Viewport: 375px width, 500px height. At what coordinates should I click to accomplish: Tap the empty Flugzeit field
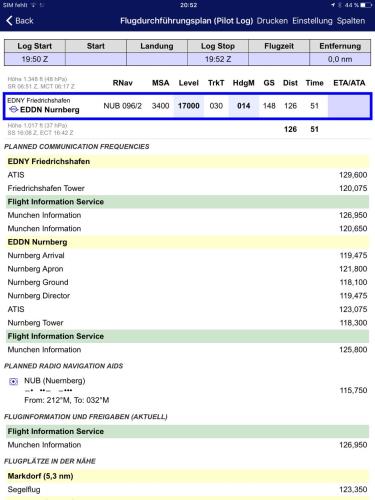coord(279,59)
